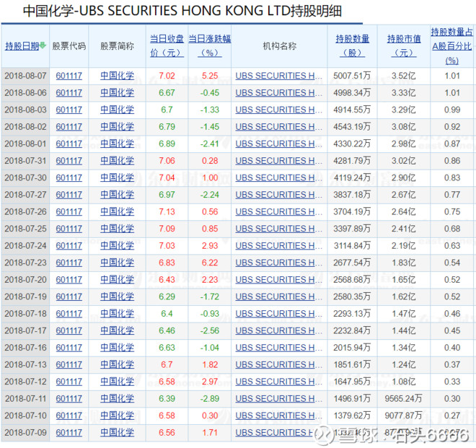Select change value 5.25
476x448 pixels.
click(210, 76)
